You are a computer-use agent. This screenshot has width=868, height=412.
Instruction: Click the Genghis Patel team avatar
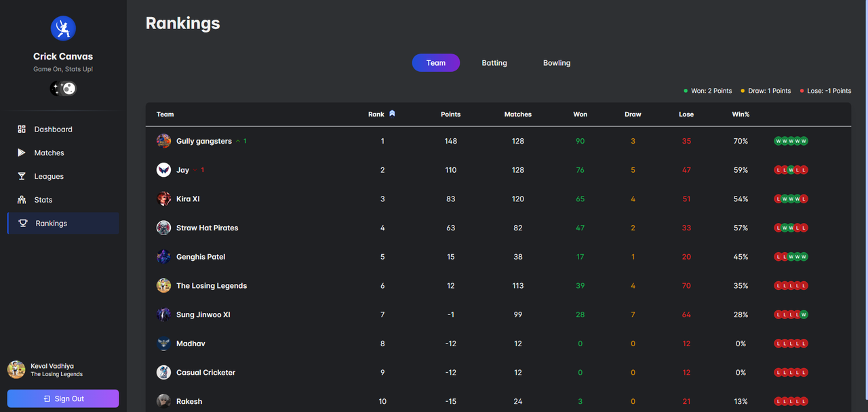(x=164, y=257)
